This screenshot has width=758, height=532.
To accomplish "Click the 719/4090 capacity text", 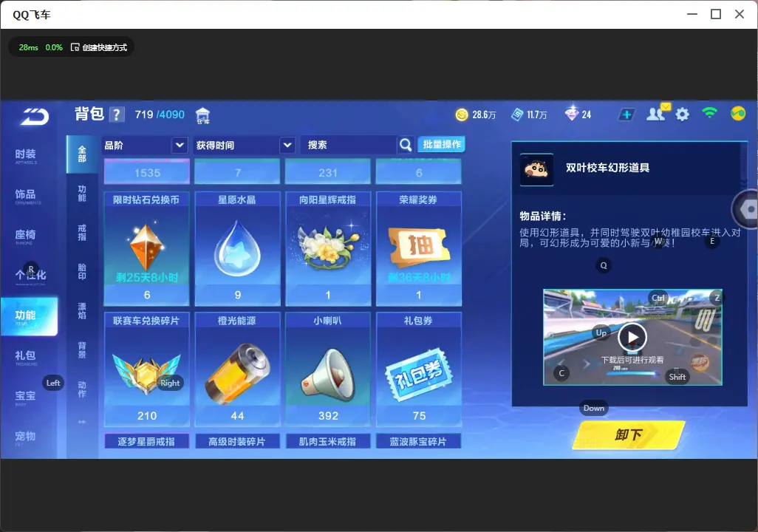I will (160, 115).
